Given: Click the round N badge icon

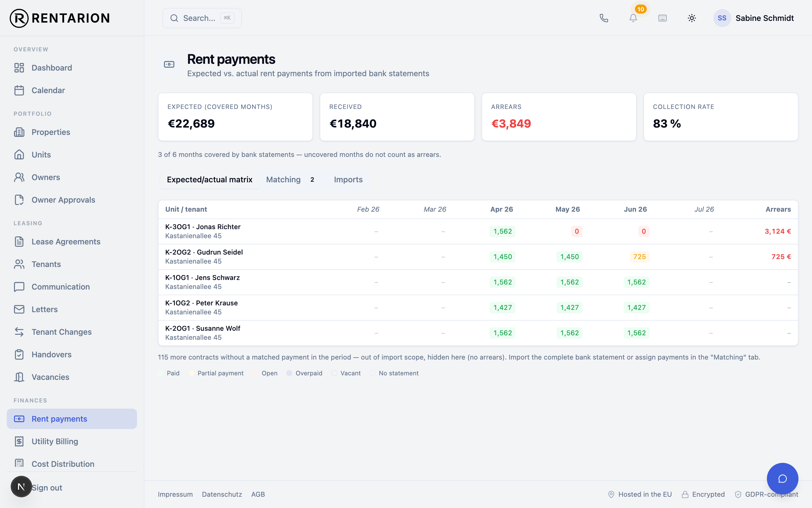Looking at the screenshot, I should point(21,487).
